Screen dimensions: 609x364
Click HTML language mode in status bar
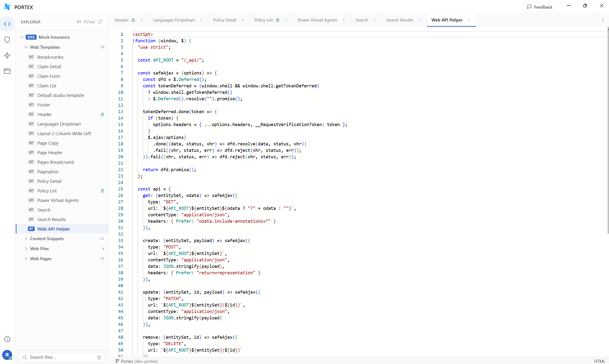(599, 361)
